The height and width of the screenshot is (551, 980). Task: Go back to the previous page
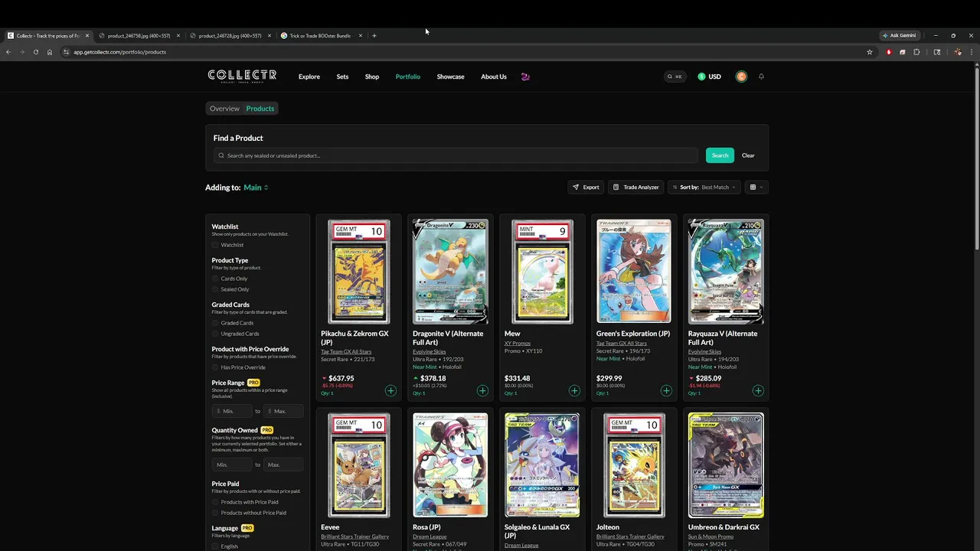pyautogui.click(x=8, y=52)
